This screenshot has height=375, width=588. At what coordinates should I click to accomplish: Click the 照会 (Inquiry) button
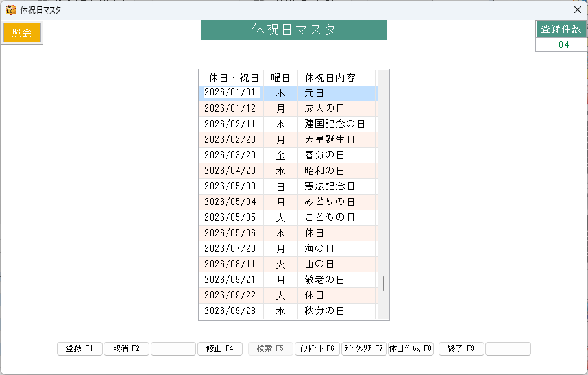click(21, 32)
